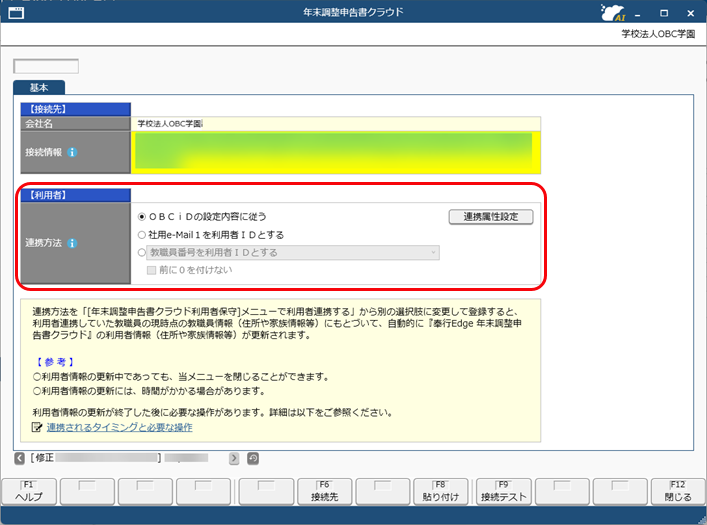
Task: Click F9 接続テスト function key
Action: 504,492
